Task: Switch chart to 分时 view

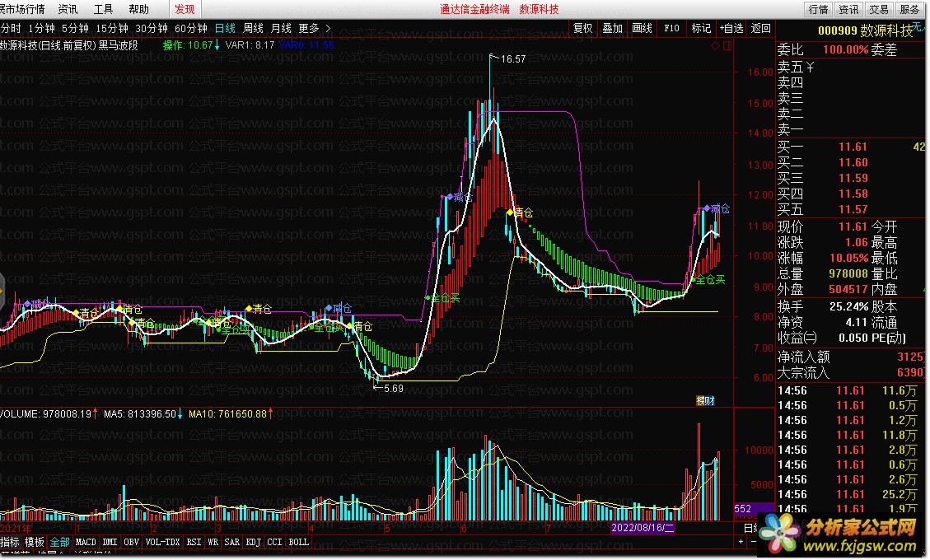Action: click(11, 29)
